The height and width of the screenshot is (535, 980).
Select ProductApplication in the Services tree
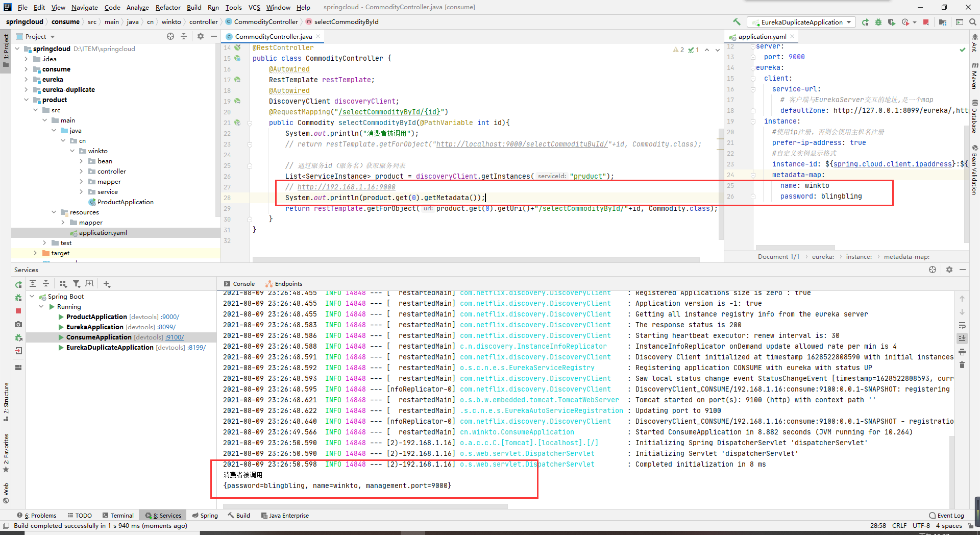tap(96, 317)
